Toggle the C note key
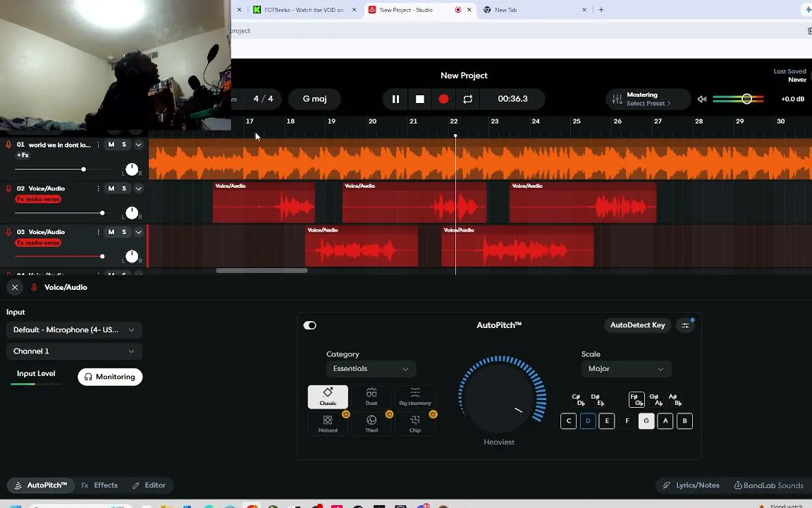The image size is (812, 508). click(569, 421)
